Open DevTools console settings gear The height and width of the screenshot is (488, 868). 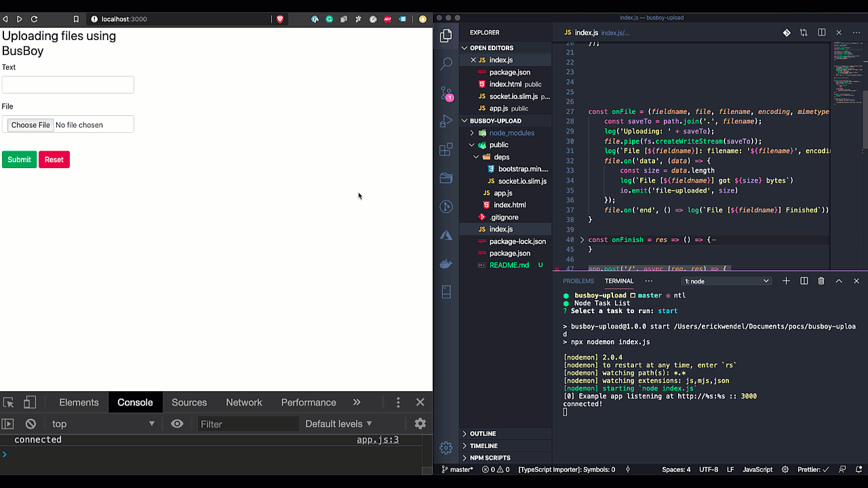pyautogui.click(x=420, y=424)
